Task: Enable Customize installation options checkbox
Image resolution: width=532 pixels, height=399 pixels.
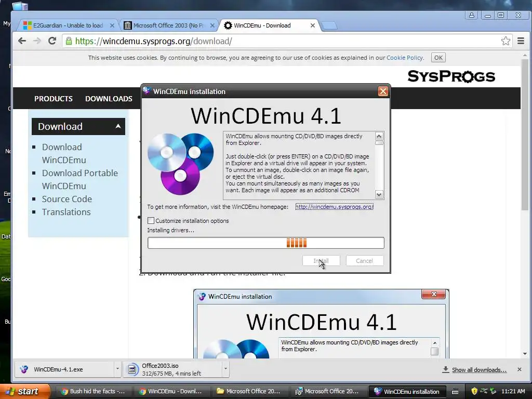Action: [x=151, y=220]
